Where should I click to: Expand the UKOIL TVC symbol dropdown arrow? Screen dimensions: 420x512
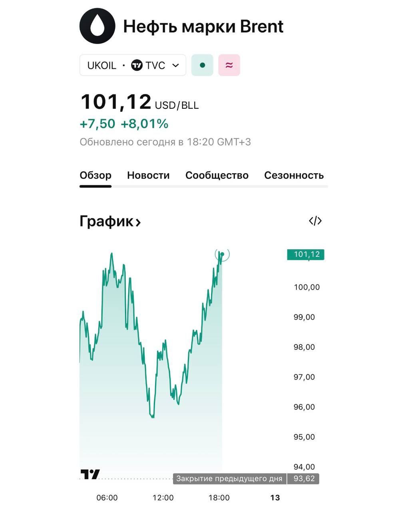(x=175, y=65)
